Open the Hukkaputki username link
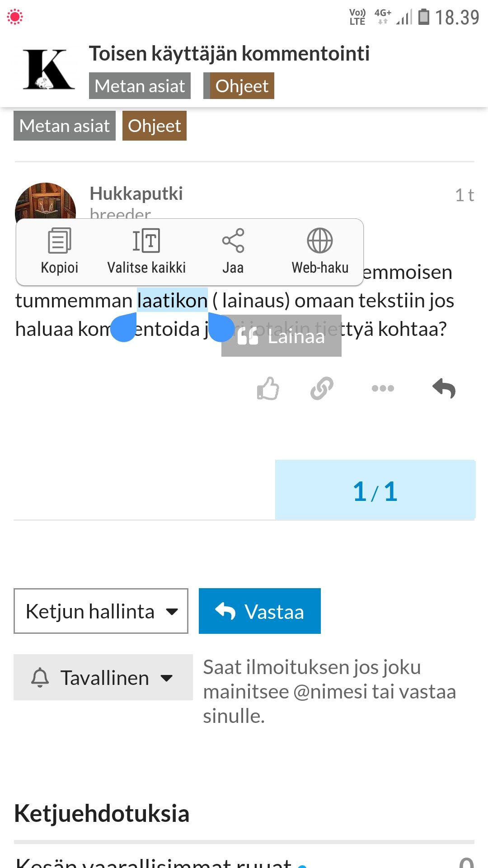The image size is (488, 868). pyautogui.click(x=136, y=193)
